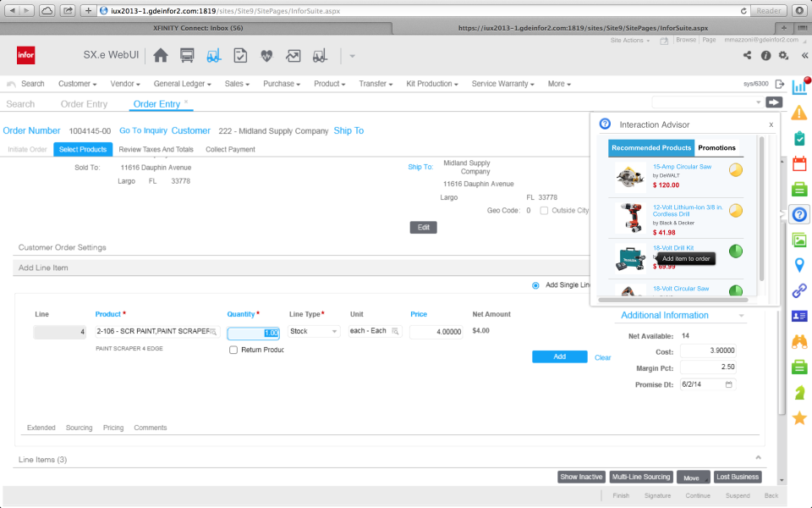The height and width of the screenshot is (508, 812).
Task: Click the green clipboard task icon
Action: click(799, 138)
